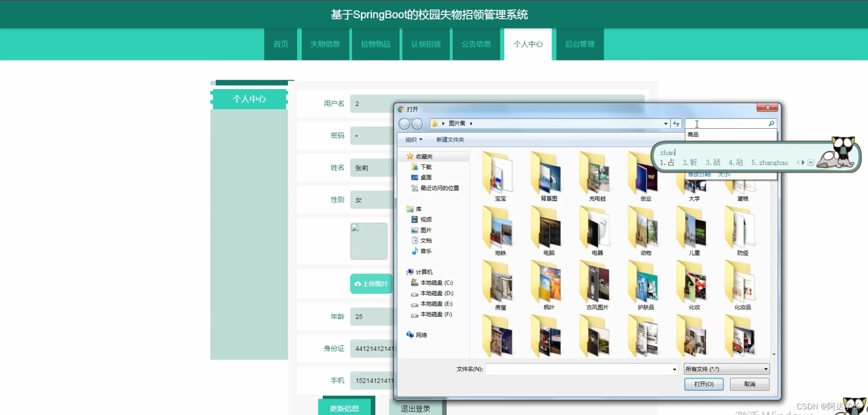The height and width of the screenshot is (415, 868).
Task: Select 本地磁盘 (E:)
Action: point(432,304)
